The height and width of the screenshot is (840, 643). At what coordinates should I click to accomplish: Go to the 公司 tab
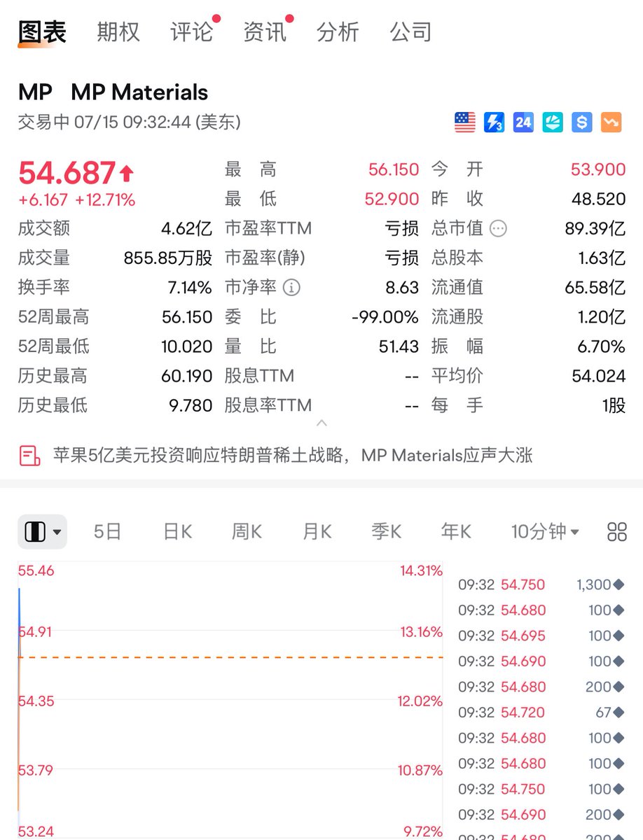point(410,31)
